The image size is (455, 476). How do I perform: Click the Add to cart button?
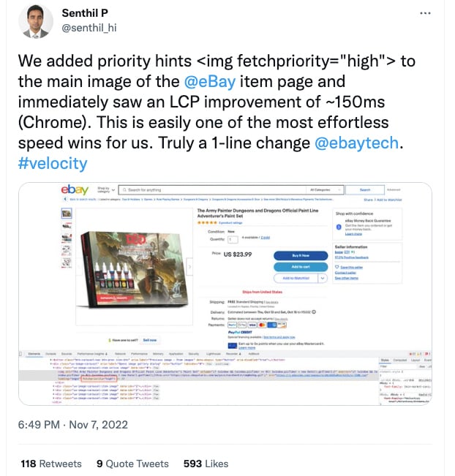[x=301, y=267]
